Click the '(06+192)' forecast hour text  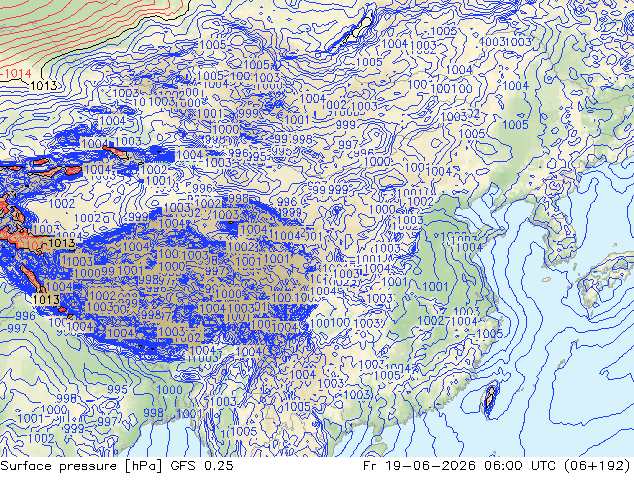pos(597,466)
